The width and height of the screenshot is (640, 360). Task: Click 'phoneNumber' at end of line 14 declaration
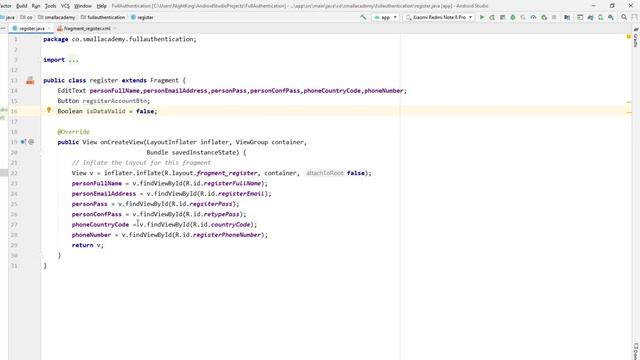[383, 91]
